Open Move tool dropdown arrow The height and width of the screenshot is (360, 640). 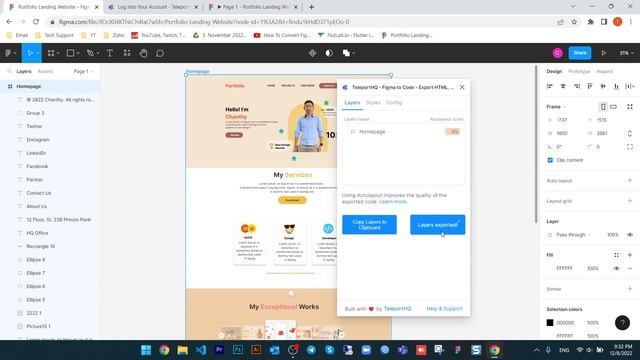tap(37, 53)
